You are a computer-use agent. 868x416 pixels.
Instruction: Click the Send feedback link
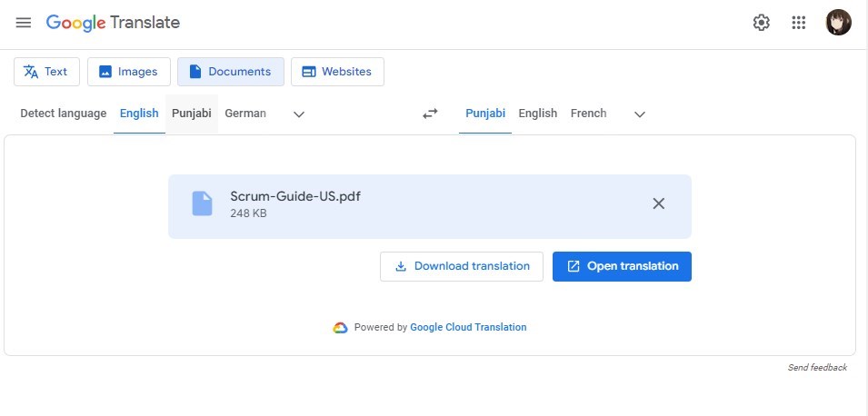[x=817, y=367]
